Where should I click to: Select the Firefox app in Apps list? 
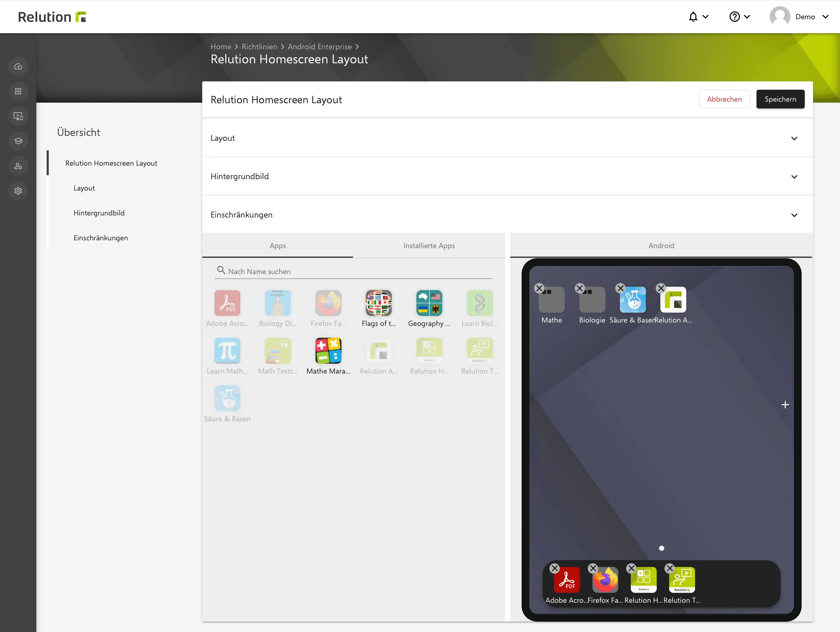click(x=328, y=303)
